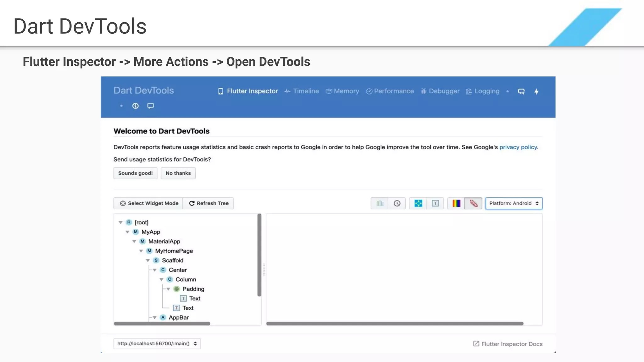Click the info circle icon in the header
This screenshot has width=644, height=362.
point(135,106)
